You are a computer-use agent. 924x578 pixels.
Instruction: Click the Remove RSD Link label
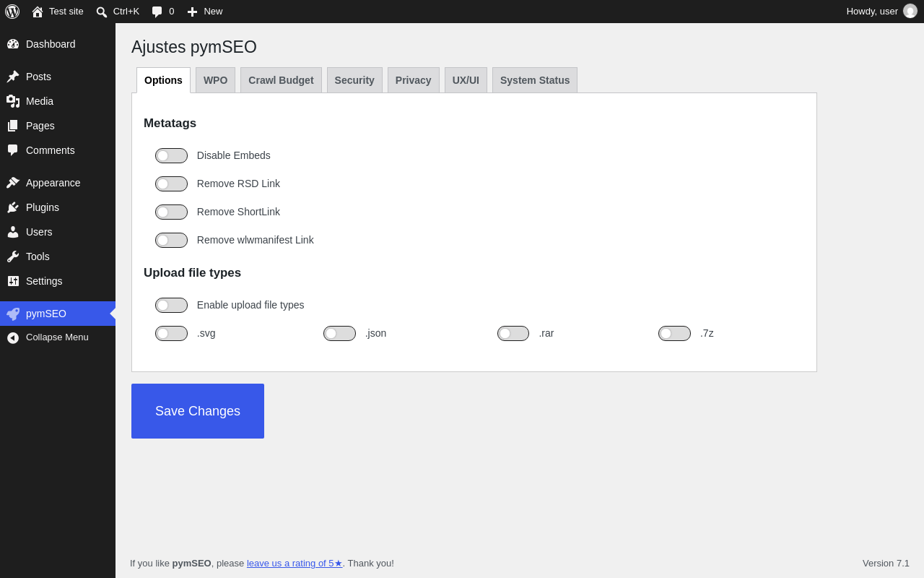pos(238,184)
